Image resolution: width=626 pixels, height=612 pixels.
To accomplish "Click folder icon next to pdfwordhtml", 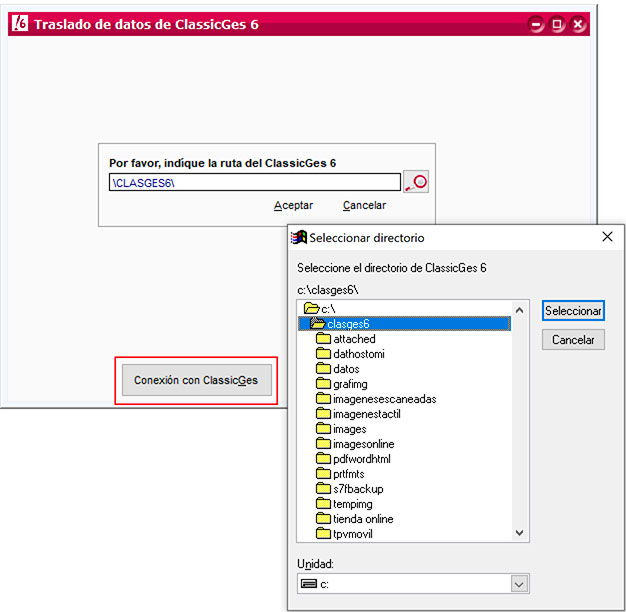I will (x=323, y=459).
